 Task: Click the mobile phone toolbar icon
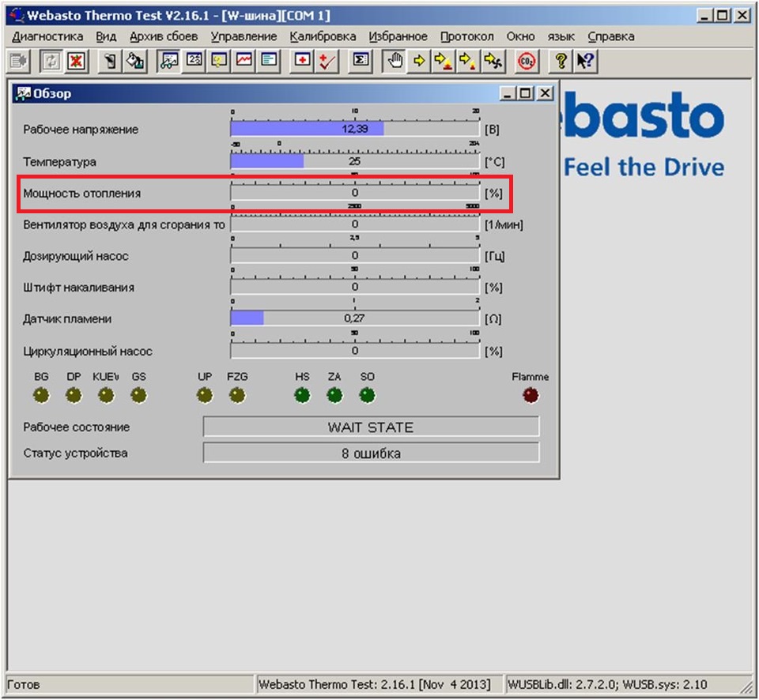[x=111, y=61]
